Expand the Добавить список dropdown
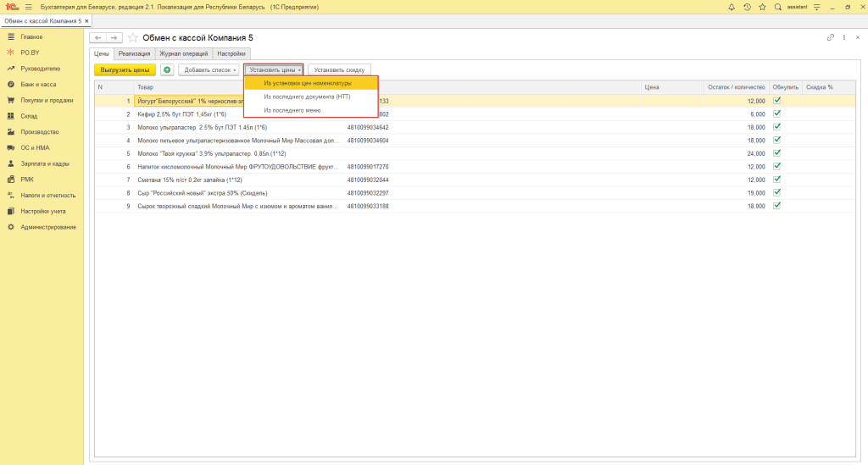This screenshot has width=868, height=465. tap(209, 69)
